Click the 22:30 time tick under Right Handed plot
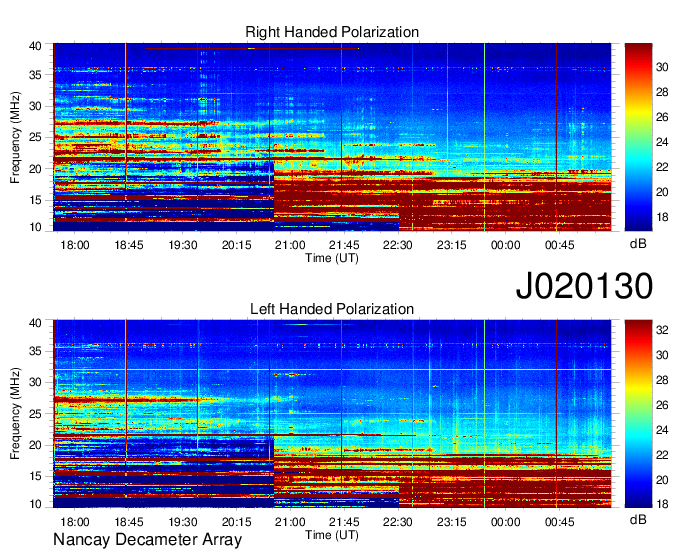 click(398, 245)
